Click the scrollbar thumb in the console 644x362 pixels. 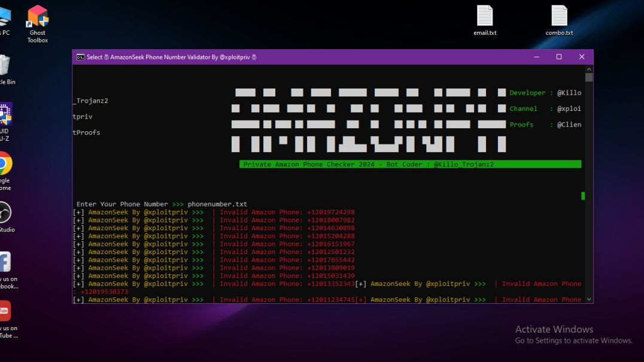pyautogui.click(x=589, y=78)
